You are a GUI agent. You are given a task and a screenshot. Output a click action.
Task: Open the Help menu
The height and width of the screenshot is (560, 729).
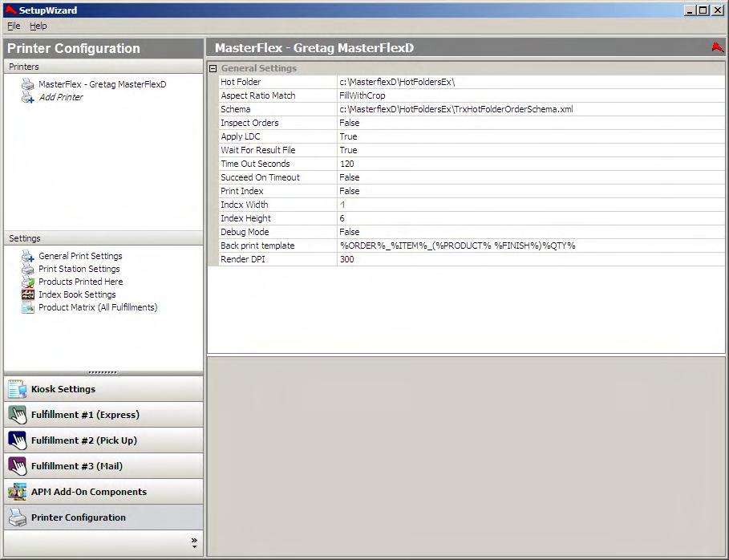click(x=38, y=26)
